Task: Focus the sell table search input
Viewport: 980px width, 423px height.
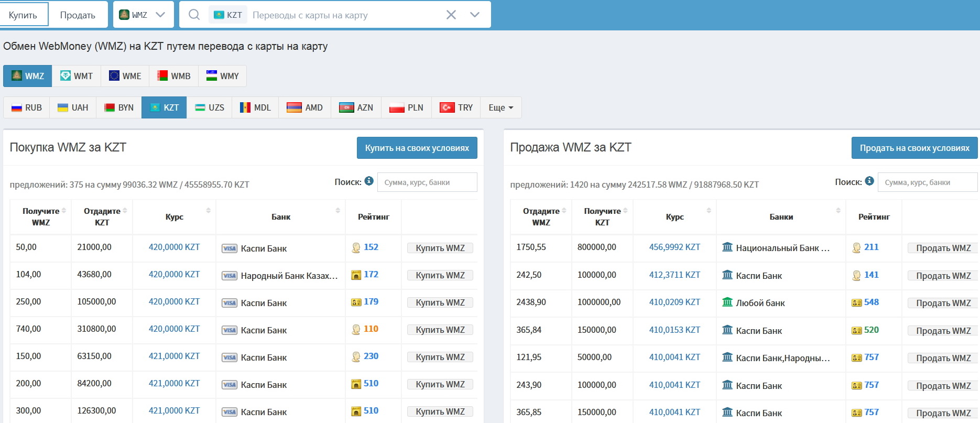Action: click(928, 182)
